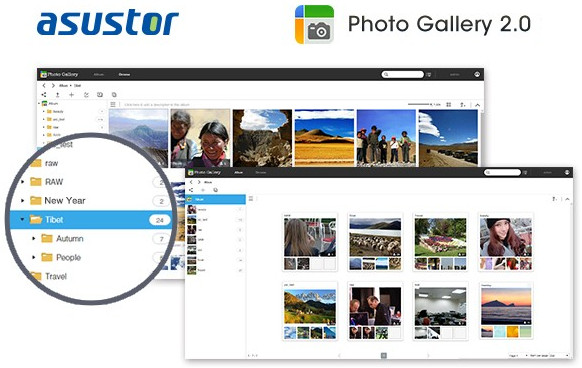Adjust the thumbnail zoom slider in Tibet window
This screenshot has height=368, width=582.
[419, 105]
